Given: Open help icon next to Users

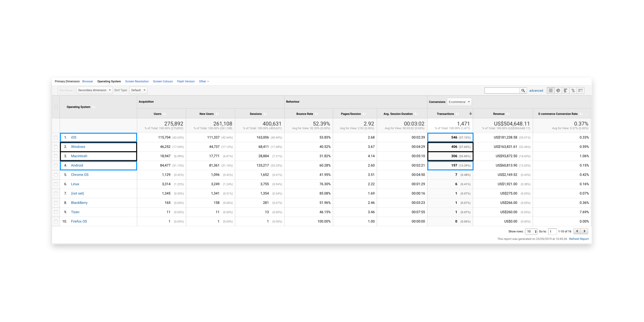Looking at the screenshot, I should click(165, 114).
